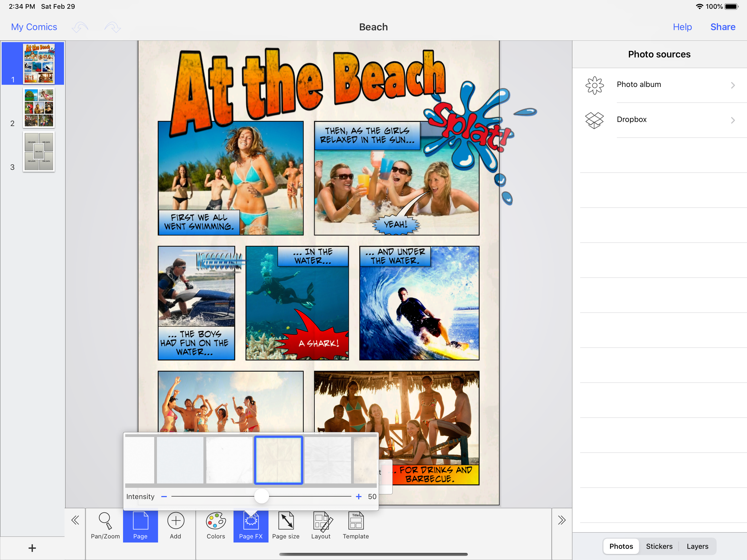
Task: Collapse page list with left double chevron
Action: [75, 520]
